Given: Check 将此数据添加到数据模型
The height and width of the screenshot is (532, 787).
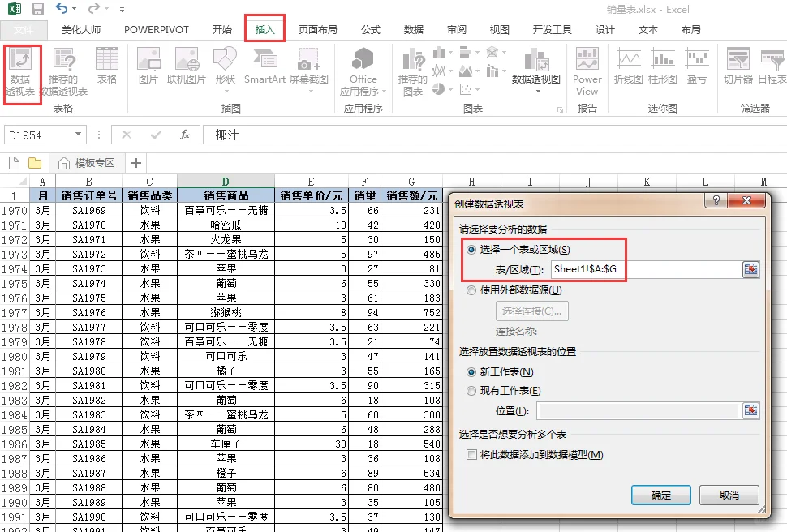Looking at the screenshot, I should coord(470,454).
